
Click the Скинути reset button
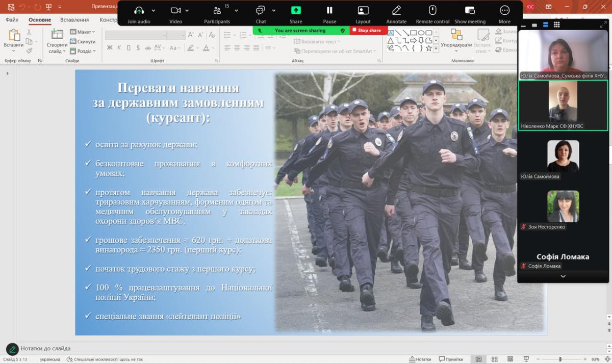(x=83, y=42)
